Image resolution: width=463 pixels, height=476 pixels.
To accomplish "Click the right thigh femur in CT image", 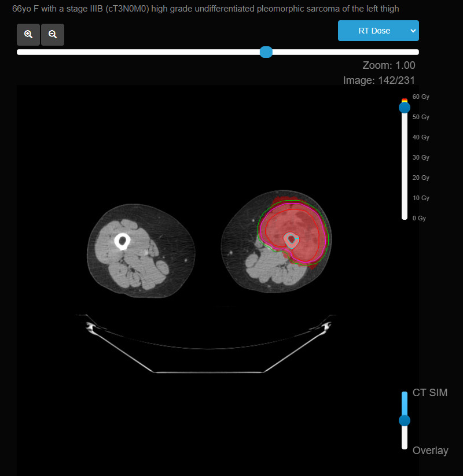I will 122,241.
